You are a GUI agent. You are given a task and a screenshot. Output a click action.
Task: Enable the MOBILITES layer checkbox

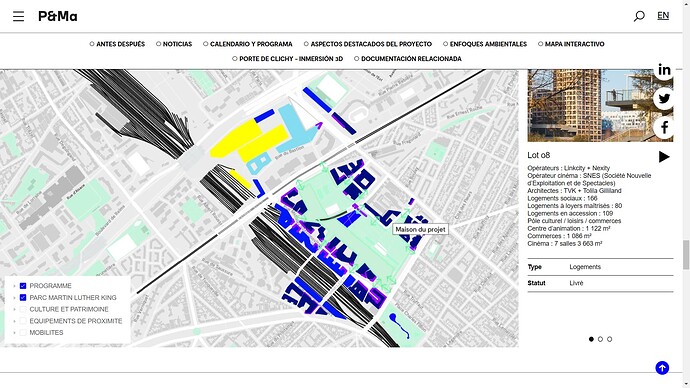(23, 333)
